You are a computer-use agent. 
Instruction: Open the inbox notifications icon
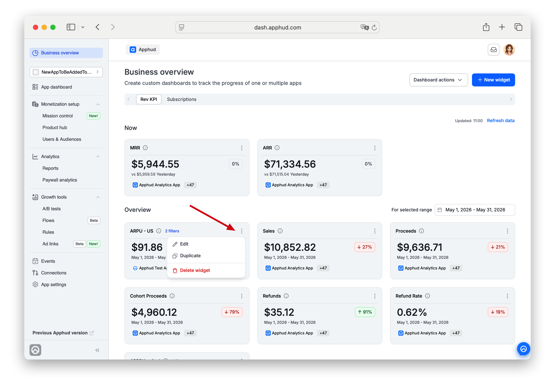pyautogui.click(x=493, y=50)
